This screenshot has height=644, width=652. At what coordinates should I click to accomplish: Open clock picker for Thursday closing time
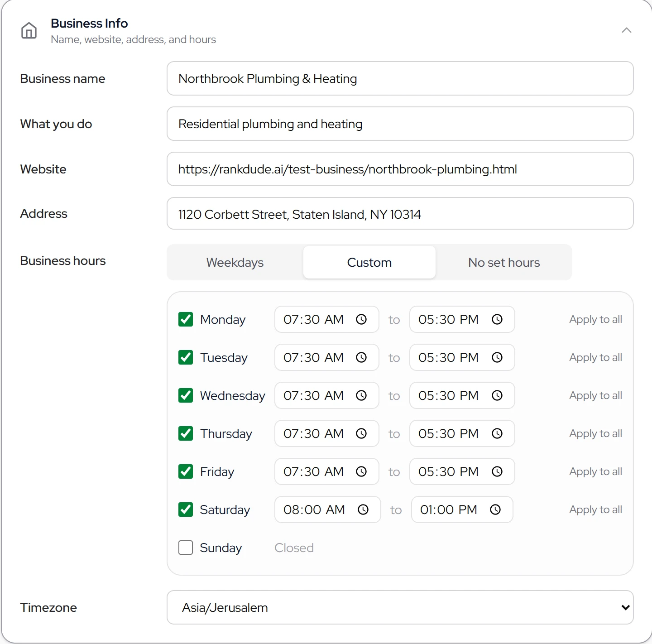[x=497, y=433]
